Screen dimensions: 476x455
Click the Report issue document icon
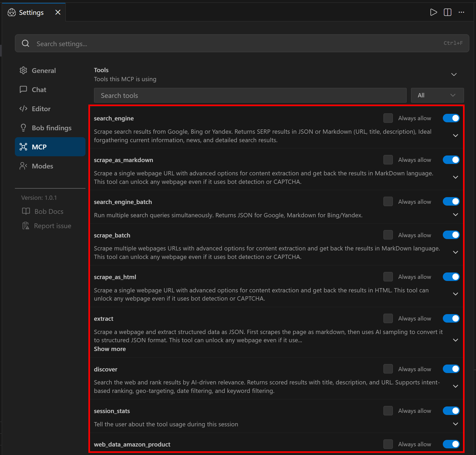26,226
